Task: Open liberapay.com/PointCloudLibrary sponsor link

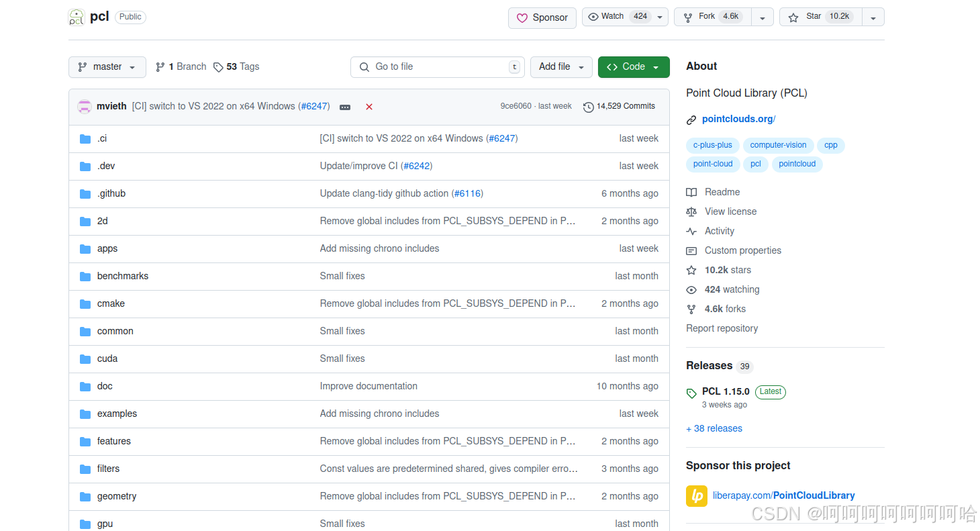Action: click(x=784, y=495)
